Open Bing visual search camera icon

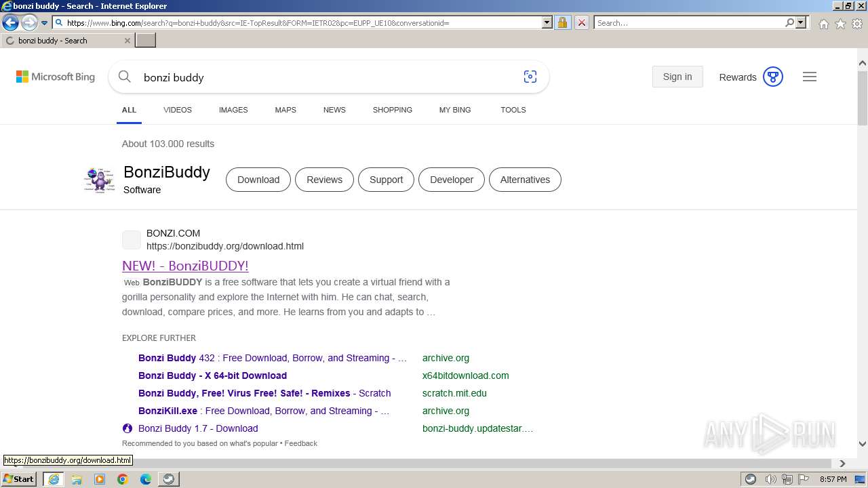530,77
